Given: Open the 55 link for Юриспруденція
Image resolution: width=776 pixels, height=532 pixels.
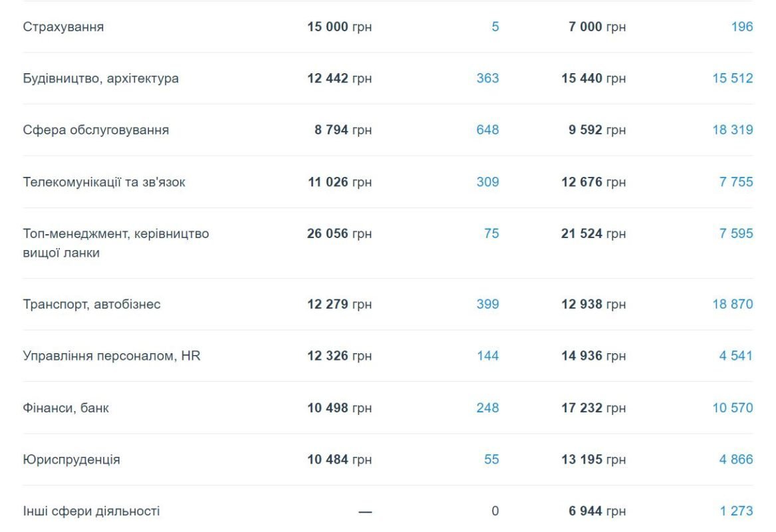Looking at the screenshot, I should 491,460.
